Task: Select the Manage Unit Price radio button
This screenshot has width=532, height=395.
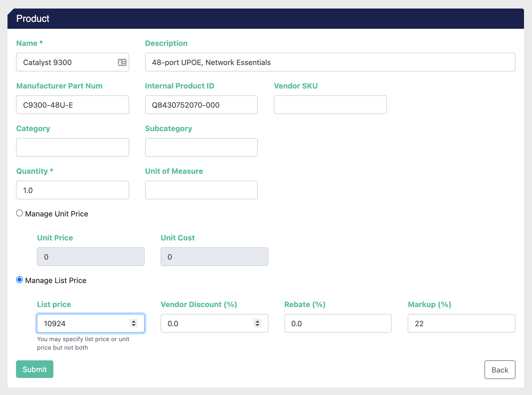Action: (x=19, y=213)
